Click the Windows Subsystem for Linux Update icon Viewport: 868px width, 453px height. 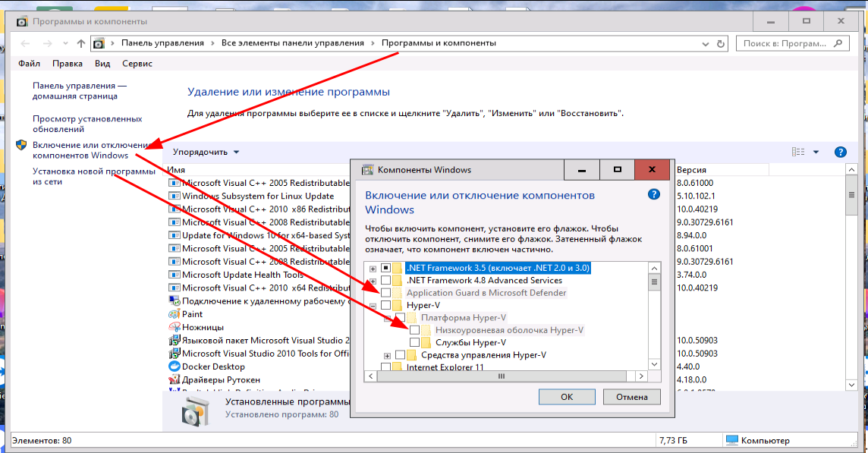175,196
